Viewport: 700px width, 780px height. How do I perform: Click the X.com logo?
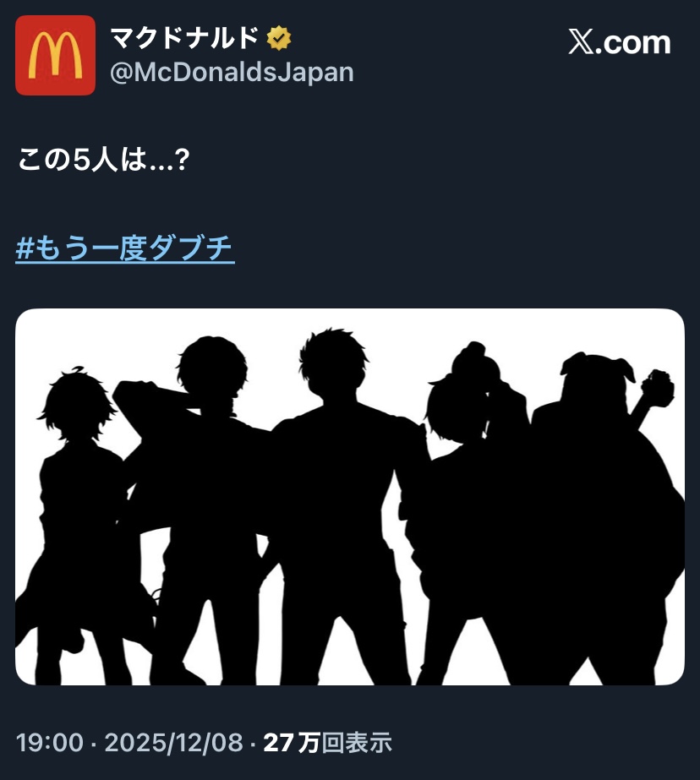(x=620, y=42)
